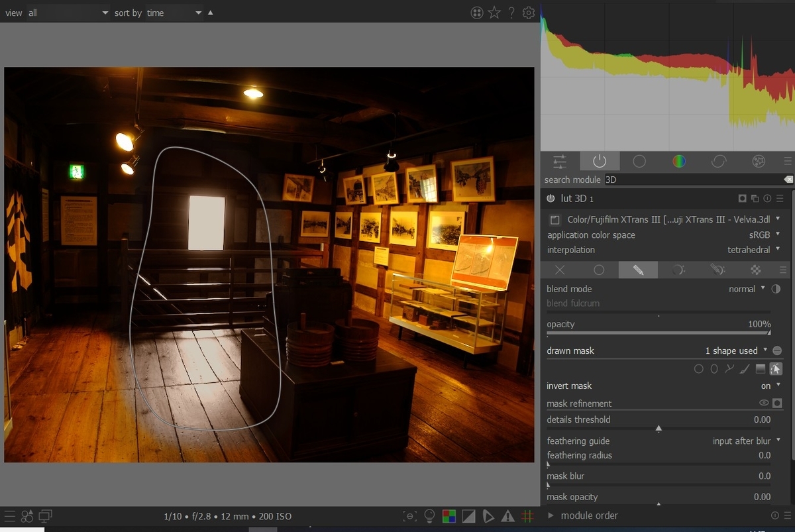Toggle mask display eye icon
This screenshot has width=795, height=532.
pos(764,403)
